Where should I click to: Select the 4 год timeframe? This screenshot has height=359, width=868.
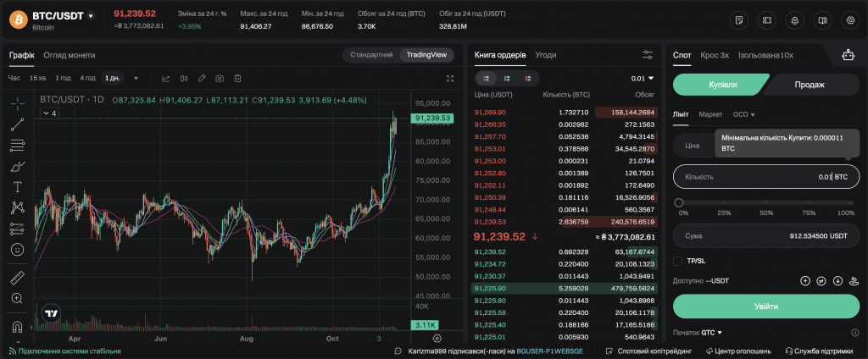click(87, 78)
